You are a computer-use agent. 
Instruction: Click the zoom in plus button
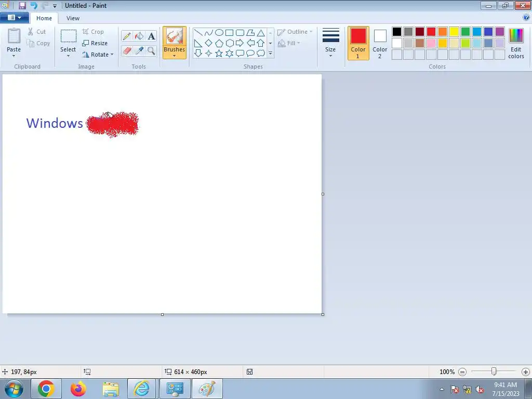pos(526,372)
